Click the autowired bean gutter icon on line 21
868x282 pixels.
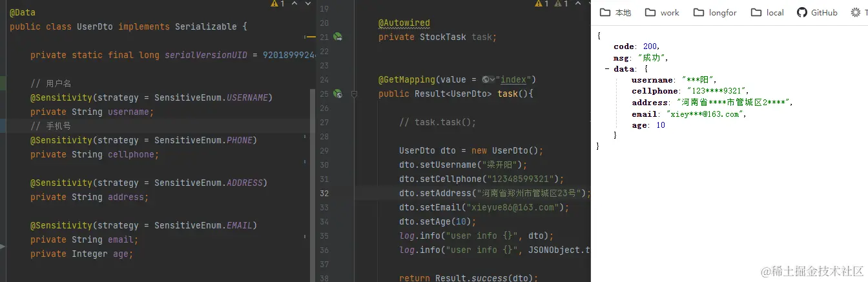coord(337,37)
